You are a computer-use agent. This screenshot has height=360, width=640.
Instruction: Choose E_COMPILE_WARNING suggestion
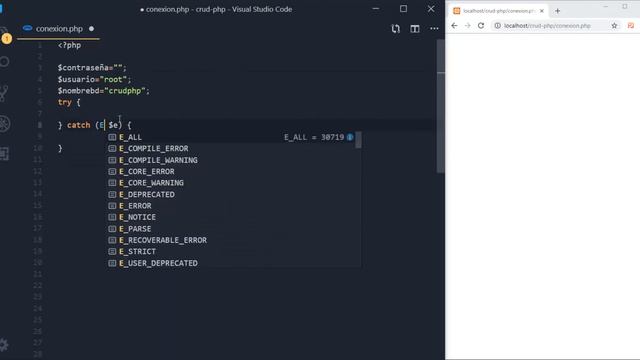(x=230, y=160)
